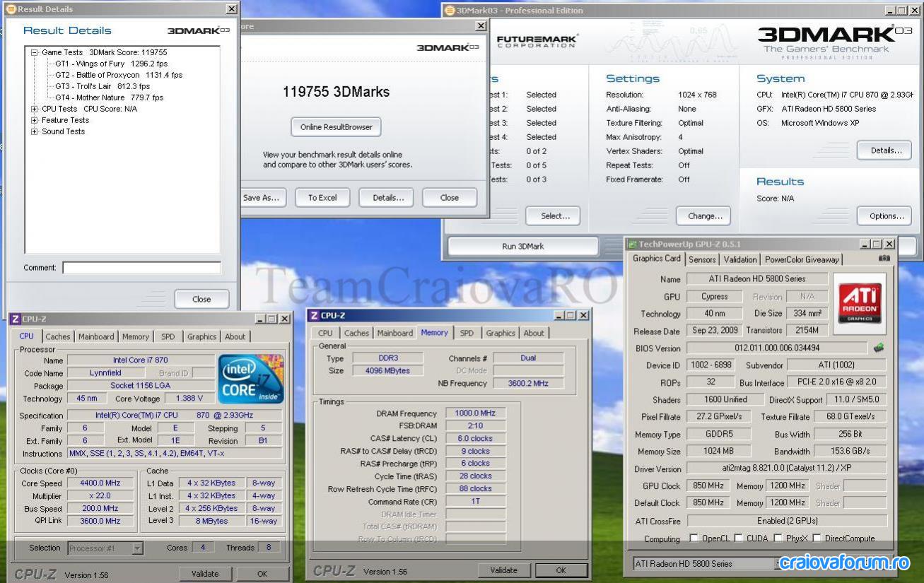Click Close in the Result Details window

point(202,299)
